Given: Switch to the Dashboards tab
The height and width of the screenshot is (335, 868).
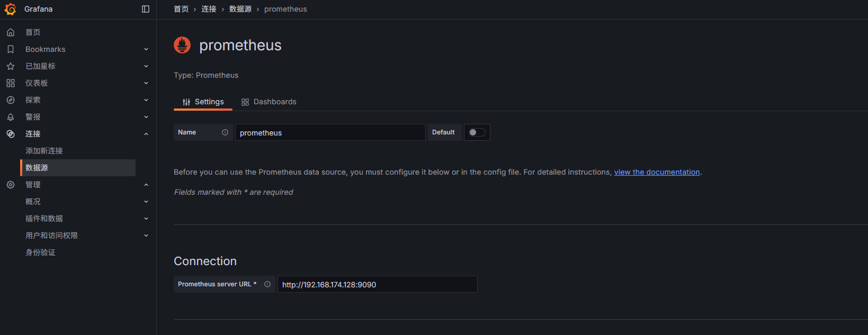Looking at the screenshot, I should coord(269,102).
